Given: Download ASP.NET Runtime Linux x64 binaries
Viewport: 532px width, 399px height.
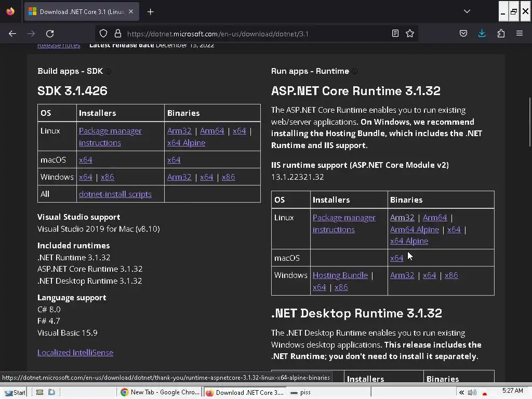Looking at the screenshot, I should [x=454, y=230].
